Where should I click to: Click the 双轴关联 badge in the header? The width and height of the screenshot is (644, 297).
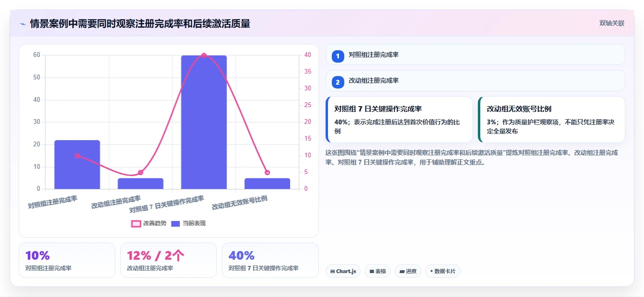coord(611,23)
